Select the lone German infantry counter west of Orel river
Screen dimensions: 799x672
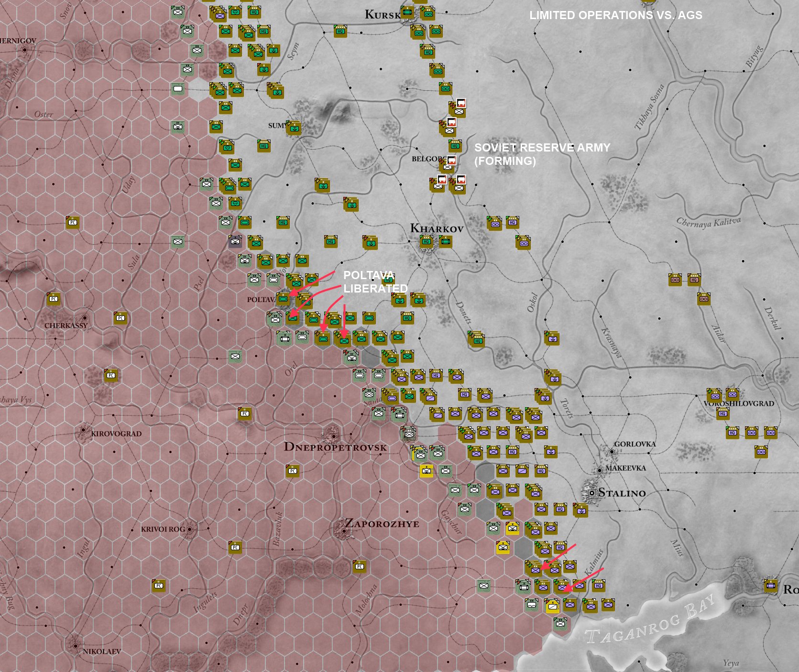coord(235,356)
